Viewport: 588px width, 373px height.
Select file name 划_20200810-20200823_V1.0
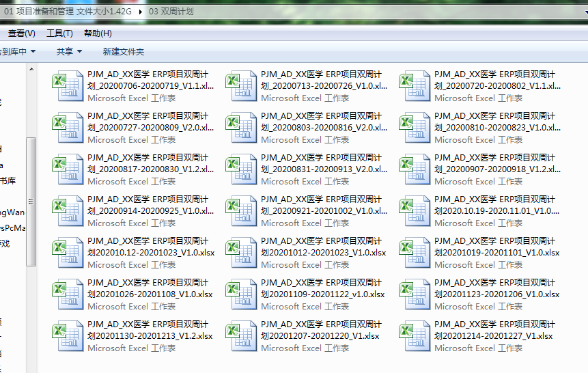tap(497, 128)
